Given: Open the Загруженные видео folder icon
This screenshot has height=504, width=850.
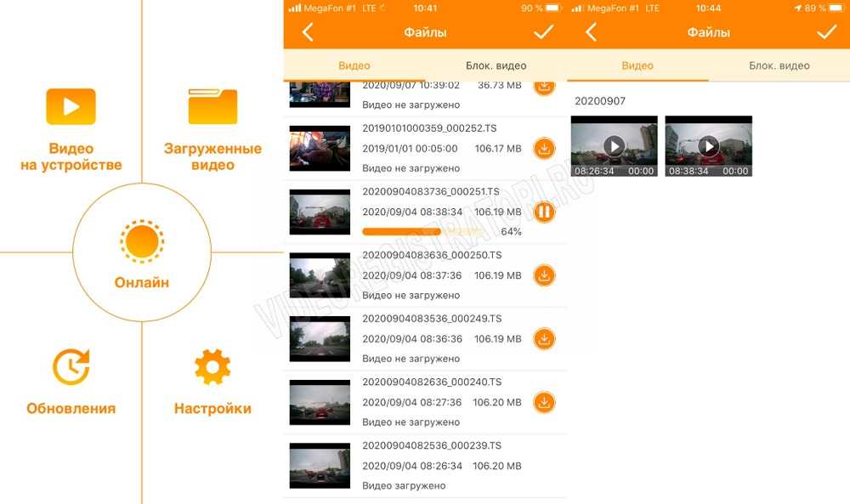Looking at the screenshot, I should coord(212,106).
